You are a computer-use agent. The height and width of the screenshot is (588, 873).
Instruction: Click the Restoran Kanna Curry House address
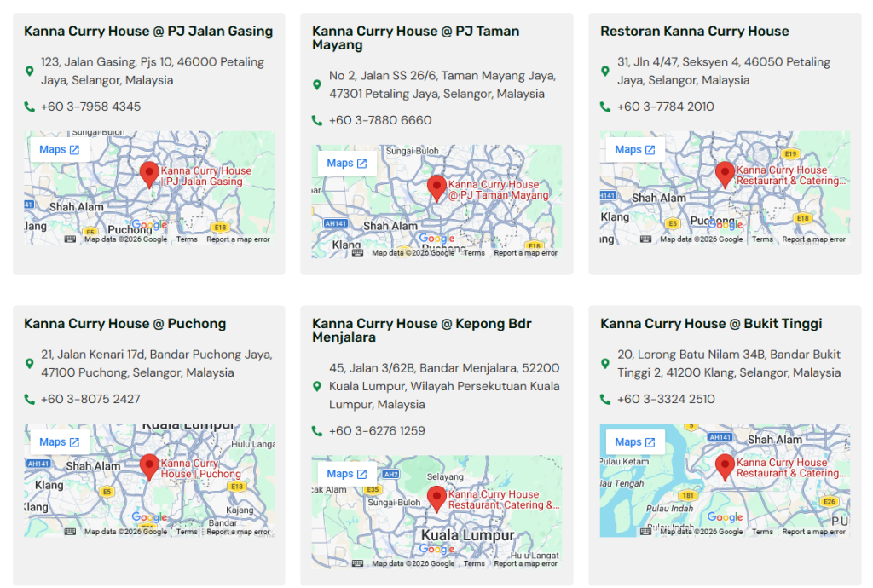pos(723,71)
